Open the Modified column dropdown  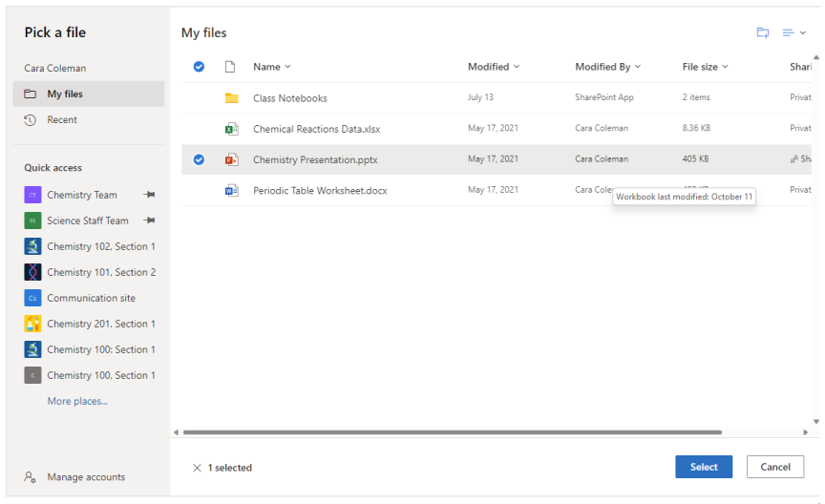517,67
